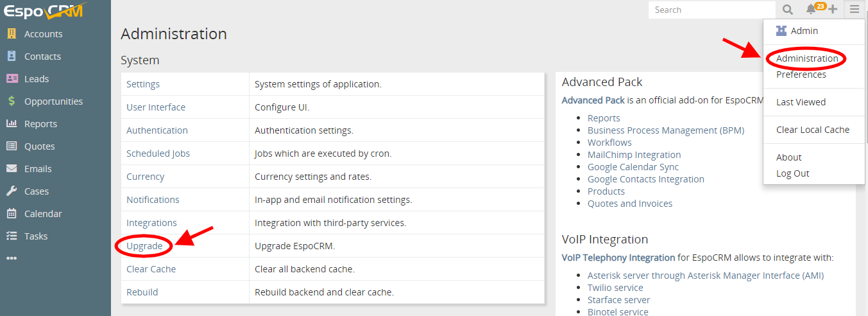Open the Binotel service link
Screen dimensions: 868x316
tap(618, 312)
